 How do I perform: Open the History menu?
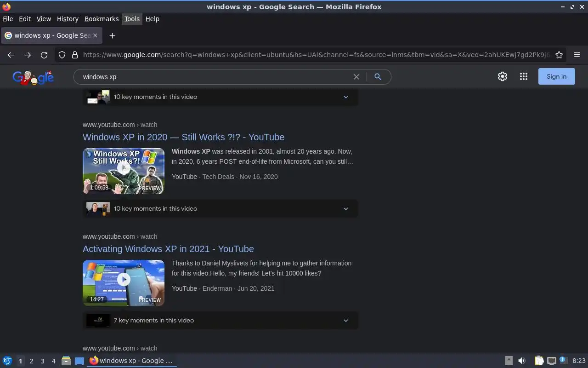pyautogui.click(x=68, y=19)
